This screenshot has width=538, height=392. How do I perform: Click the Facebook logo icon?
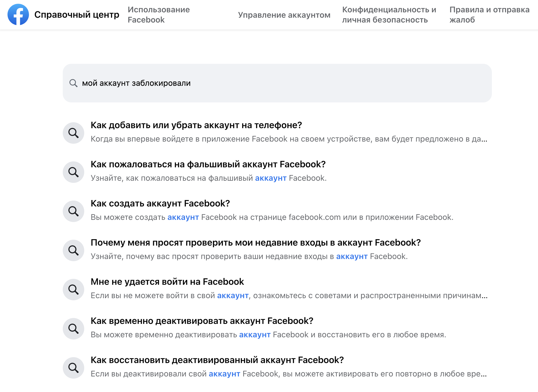[x=18, y=14]
